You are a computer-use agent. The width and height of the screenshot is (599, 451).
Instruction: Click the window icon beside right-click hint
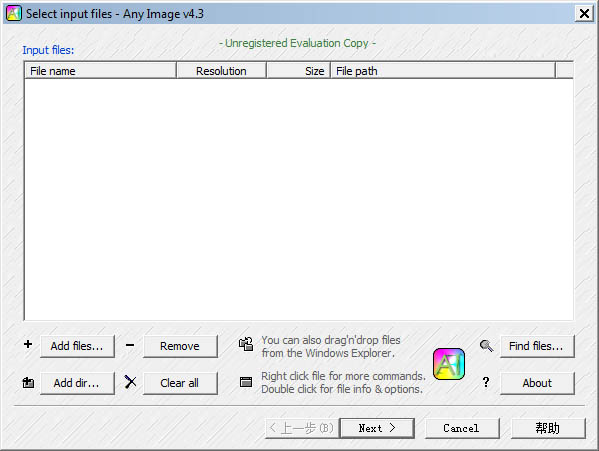[246, 381]
